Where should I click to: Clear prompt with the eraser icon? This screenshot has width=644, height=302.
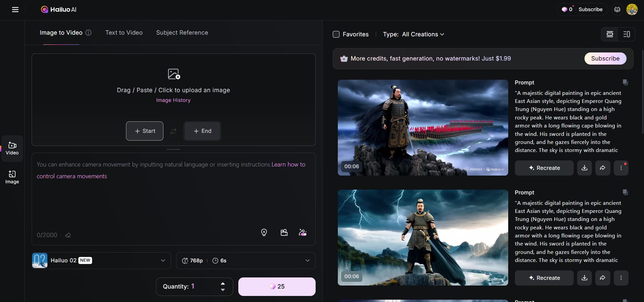[x=68, y=235]
